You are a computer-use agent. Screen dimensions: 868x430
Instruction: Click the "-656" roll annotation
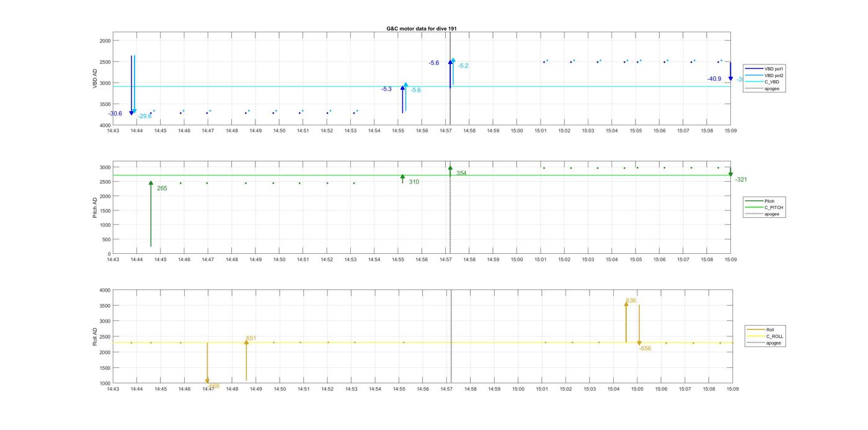coord(645,348)
